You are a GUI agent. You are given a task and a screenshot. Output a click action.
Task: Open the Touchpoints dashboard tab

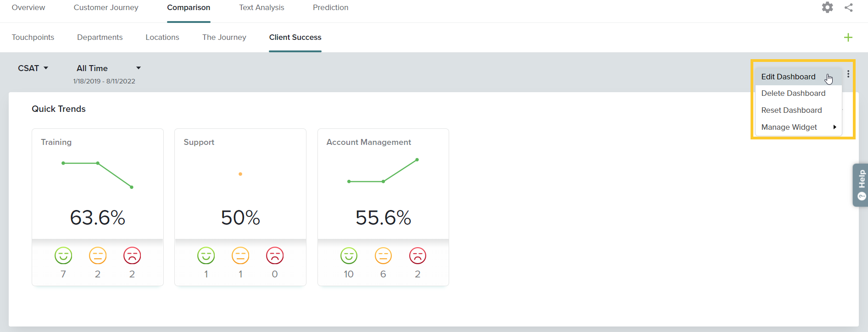click(33, 38)
